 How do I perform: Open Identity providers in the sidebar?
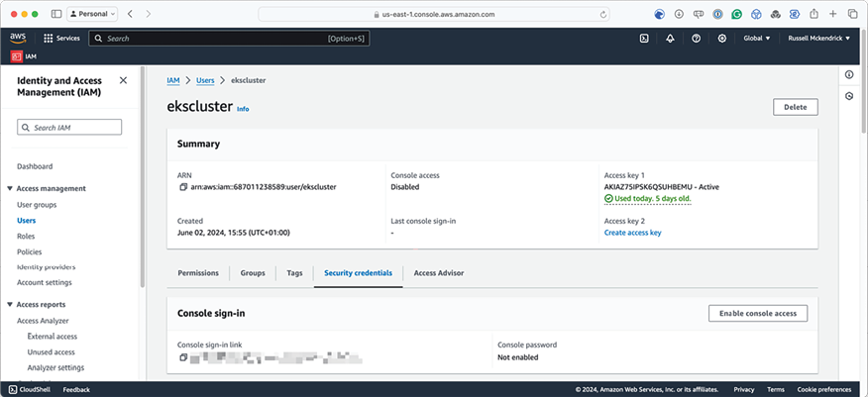point(47,267)
